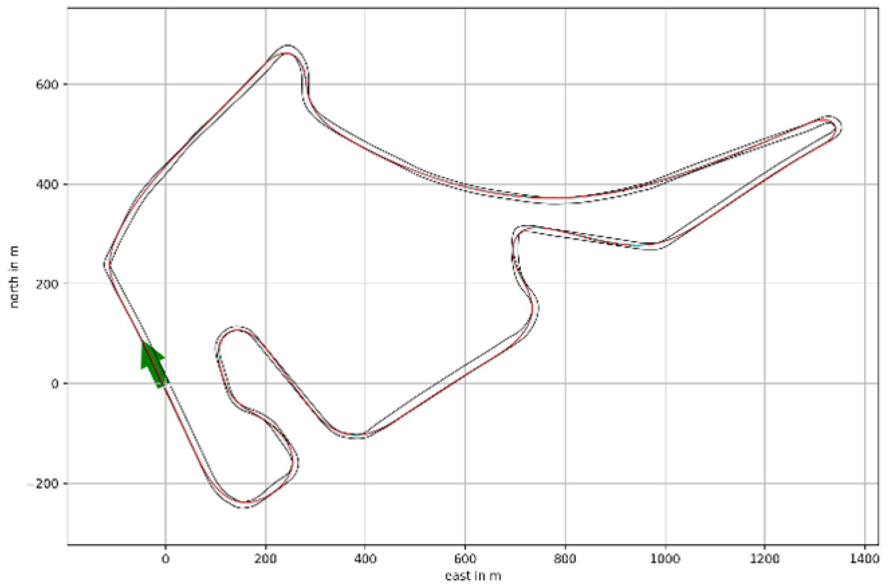This screenshot has height=588, width=888.
Task: Click the 600 tick on east axis
Action: pyautogui.click(x=465, y=558)
